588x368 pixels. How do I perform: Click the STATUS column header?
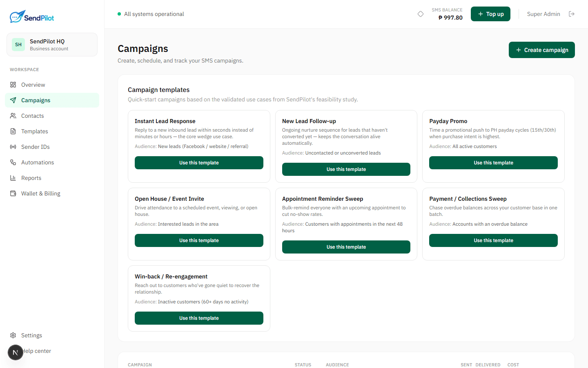303,365
